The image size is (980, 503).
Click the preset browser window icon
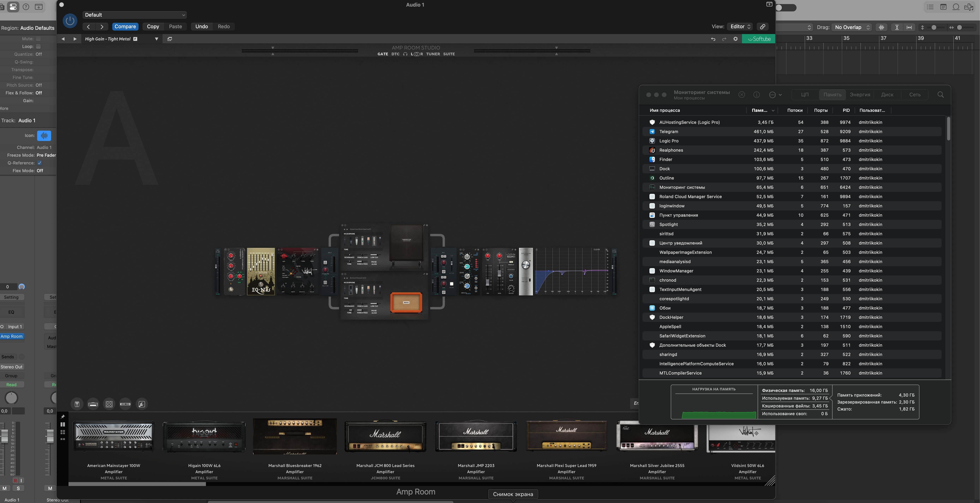170,39
